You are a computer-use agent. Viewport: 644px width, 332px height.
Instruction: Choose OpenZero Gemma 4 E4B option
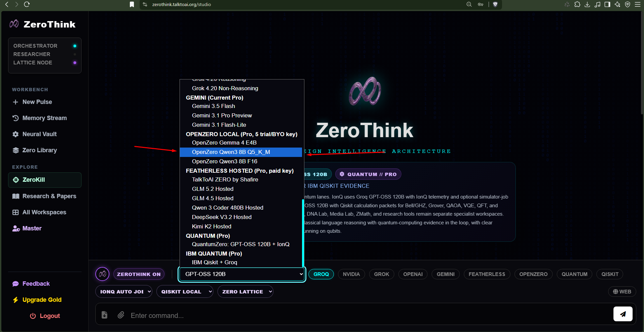(x=241, y=143)
